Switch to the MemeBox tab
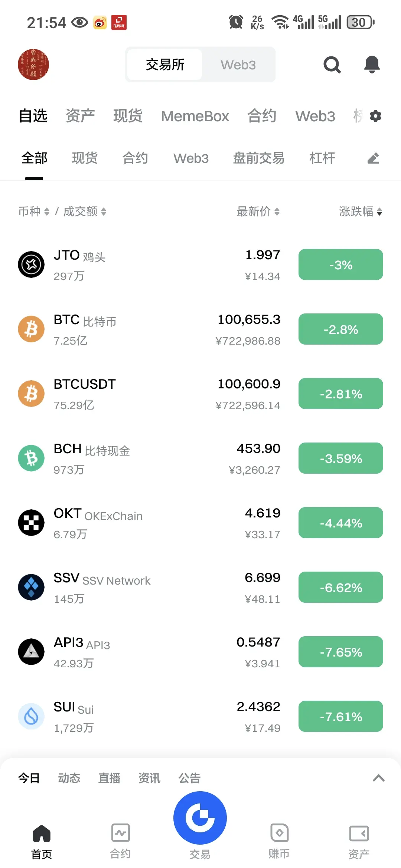Screen dimensions: 401x868 coord(195,116)
